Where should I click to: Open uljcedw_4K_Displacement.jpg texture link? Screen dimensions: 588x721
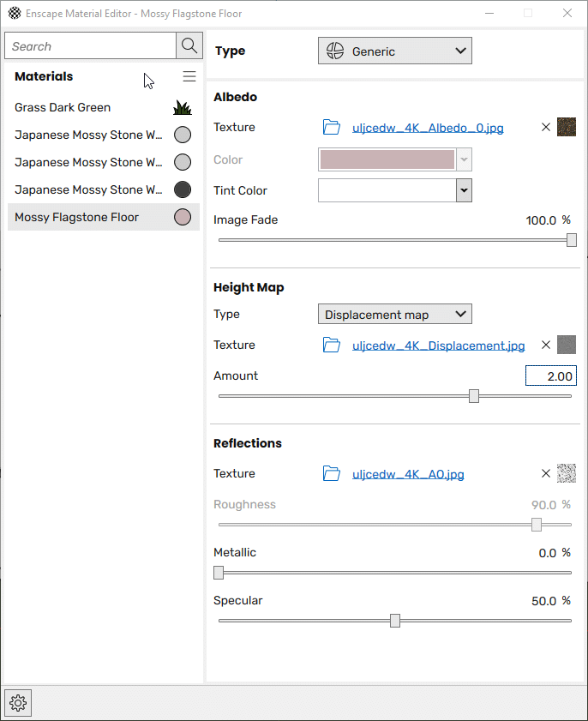438,346
